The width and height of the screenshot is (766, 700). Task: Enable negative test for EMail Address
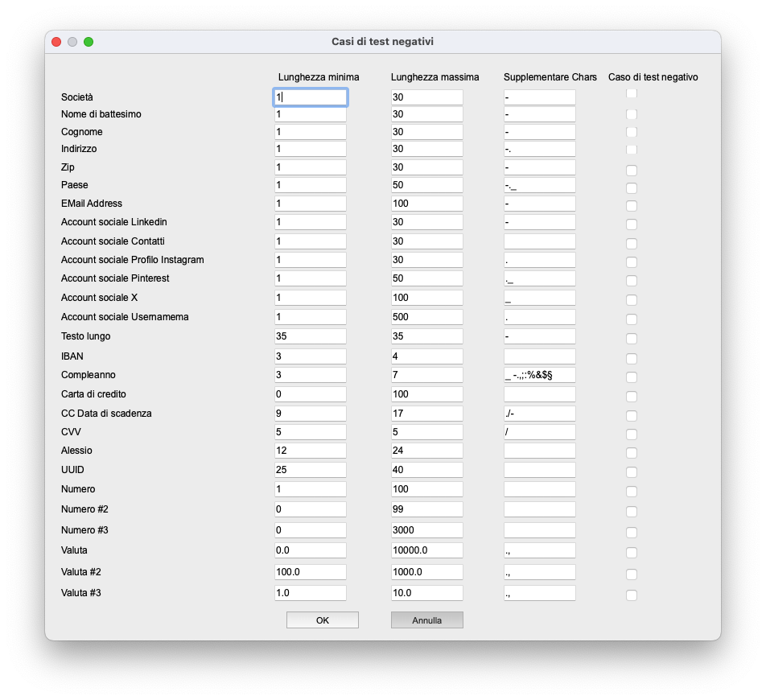pos(632,206)
